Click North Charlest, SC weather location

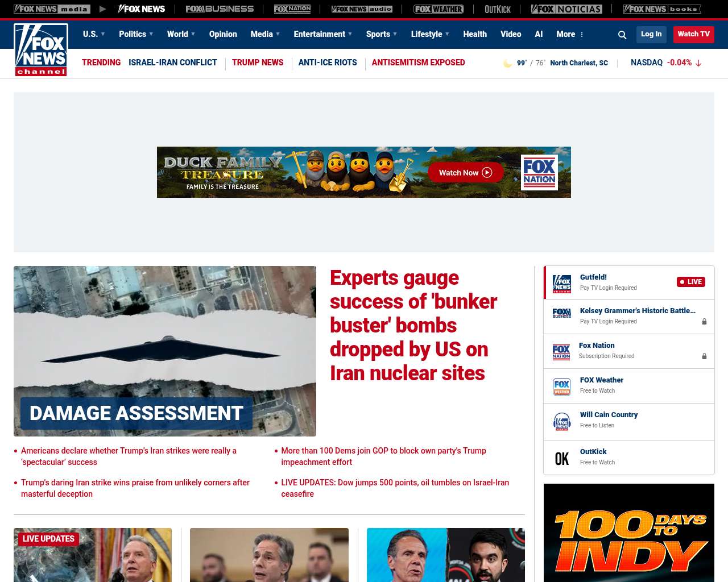click(579, 63)
